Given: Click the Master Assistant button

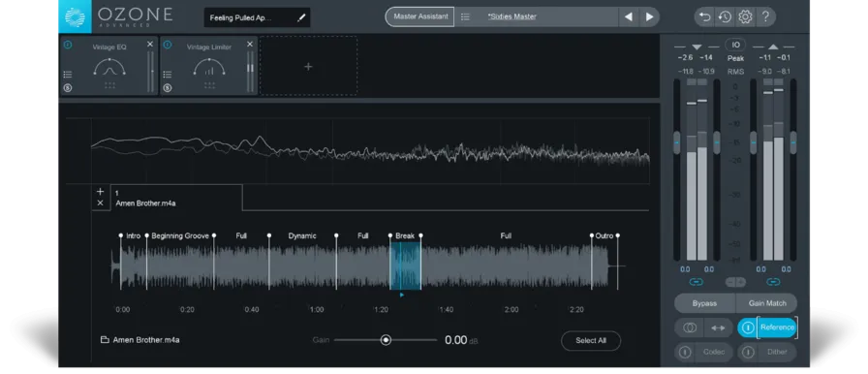Looking at the screenshot, I should pos(420,16).
